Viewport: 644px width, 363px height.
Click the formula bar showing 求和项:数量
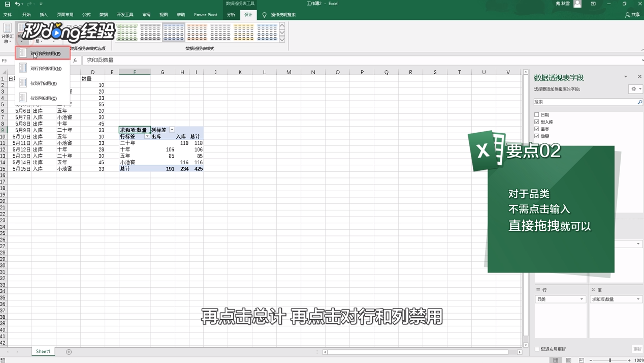[x=361, y=60]
